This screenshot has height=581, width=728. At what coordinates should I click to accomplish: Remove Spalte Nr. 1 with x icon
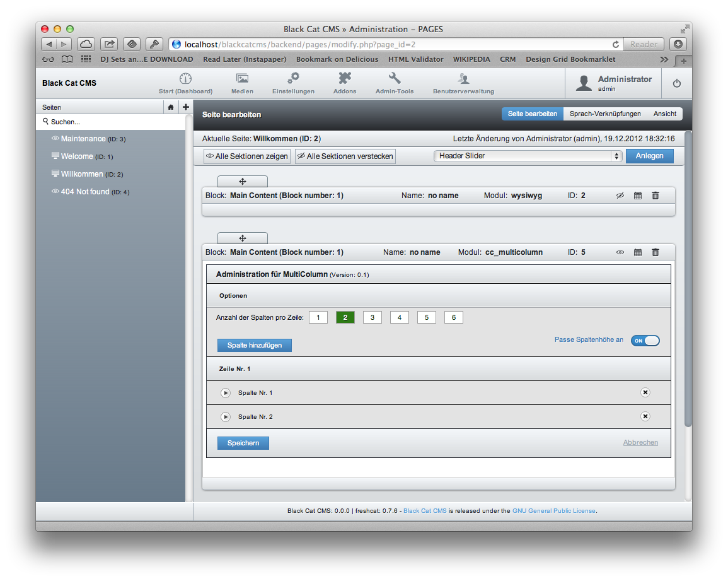[645, 392]
